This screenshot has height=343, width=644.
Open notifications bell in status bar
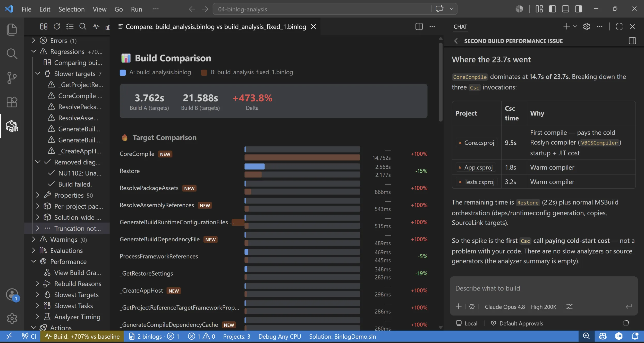click(x=635, y=336)
